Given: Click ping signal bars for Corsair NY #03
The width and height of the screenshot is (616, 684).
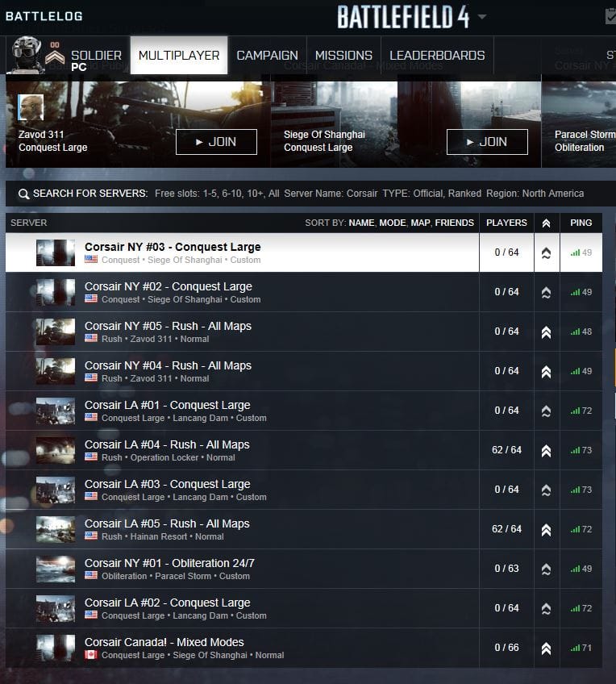Looking at the screenshot, I should (576, 252).
